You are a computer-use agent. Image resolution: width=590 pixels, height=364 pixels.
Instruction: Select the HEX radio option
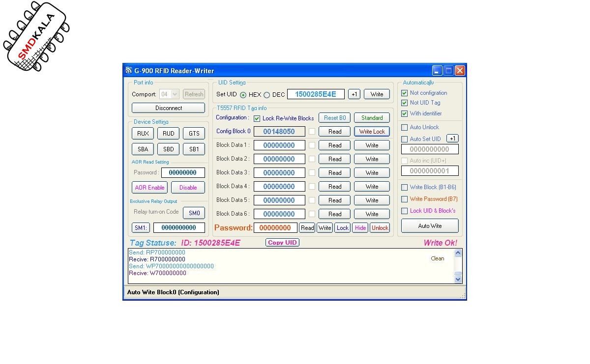point(243,95)
